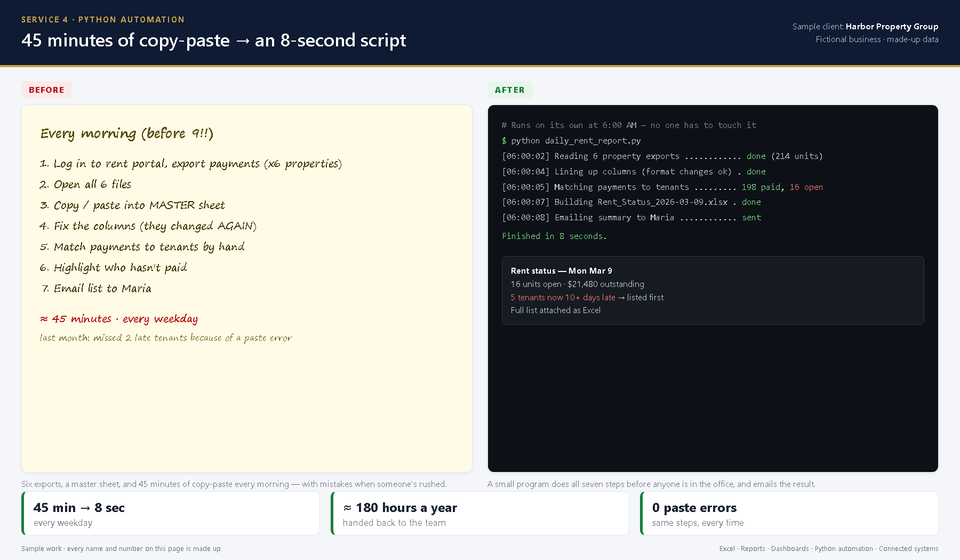Click 'Fictional business · made-up data' note

pyautogui.click(x=877, y=39)
